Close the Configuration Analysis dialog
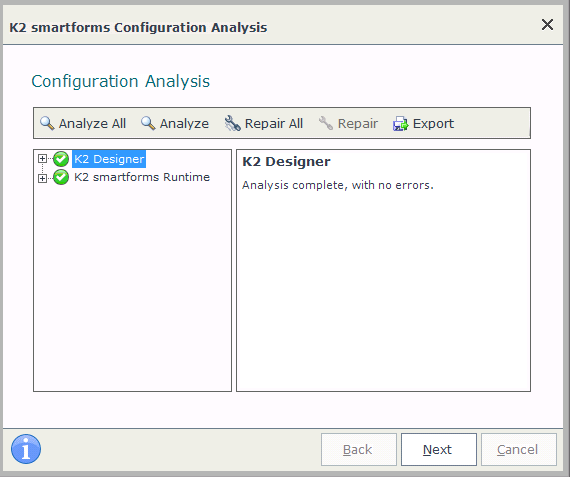 547,25
